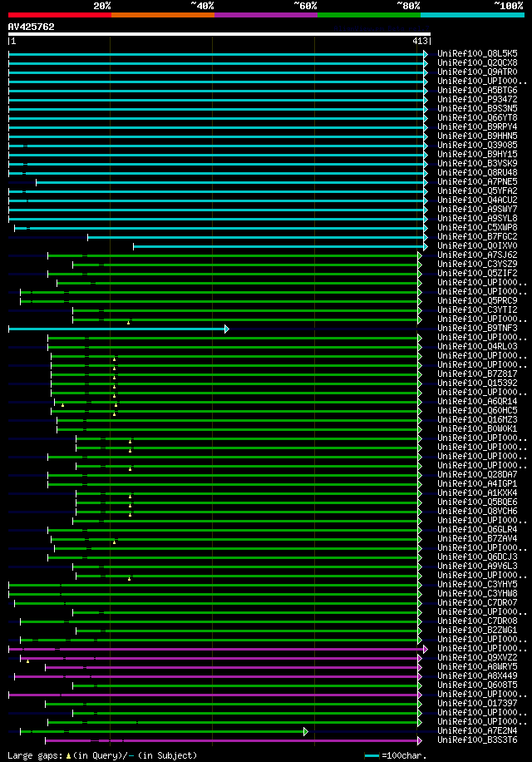Click the arrowhead ending the B9TNF3 alignment bar

tap(227, 329)
